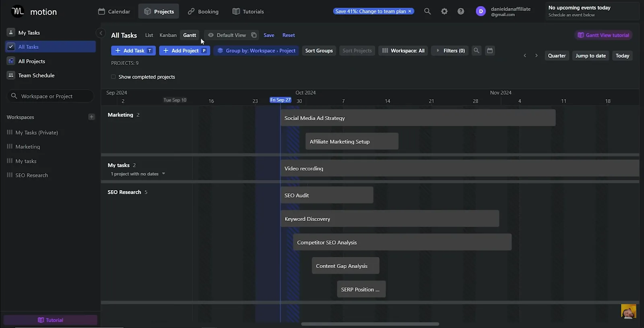The height and width of the screenshot is (328, 644).
Task: Toggle the Default View eye icon
Action: [211, 35]
